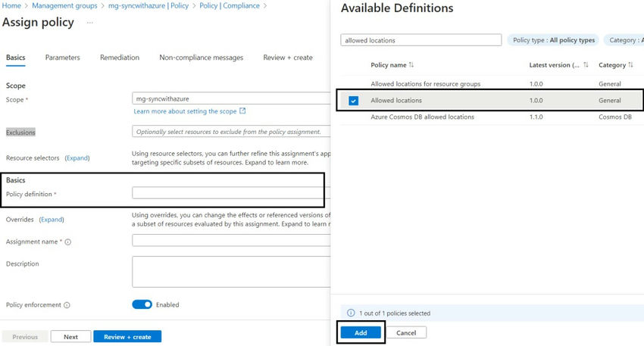Screen dimensions: 644x346
Task: Sort by Policy name column arrows
Action: (411, 65)
